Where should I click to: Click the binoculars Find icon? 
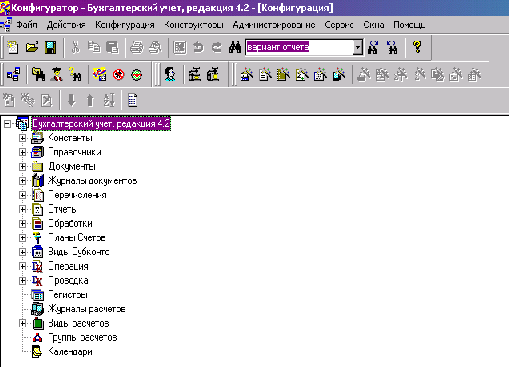[235, 47]
